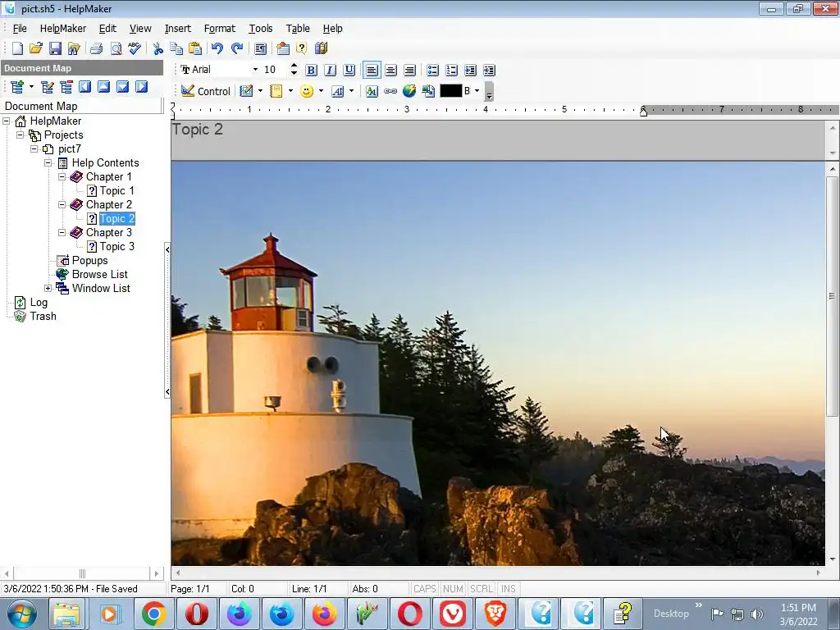The image size is (840, 630).
Task: Open a project via the folder icon
Action: click(x=36, y=48)
